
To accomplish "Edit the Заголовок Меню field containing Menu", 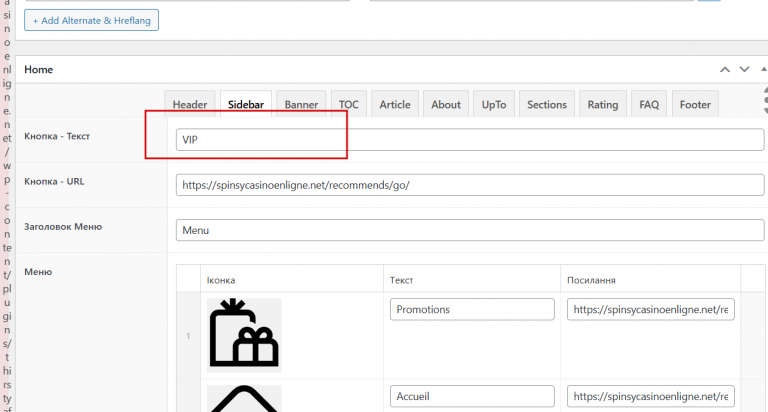I will point(470,230).
